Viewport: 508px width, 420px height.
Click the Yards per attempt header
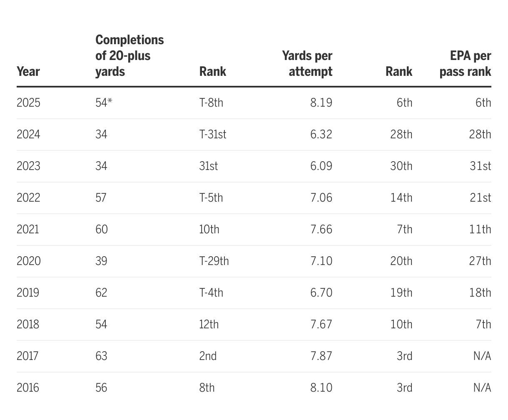(307, 63)
